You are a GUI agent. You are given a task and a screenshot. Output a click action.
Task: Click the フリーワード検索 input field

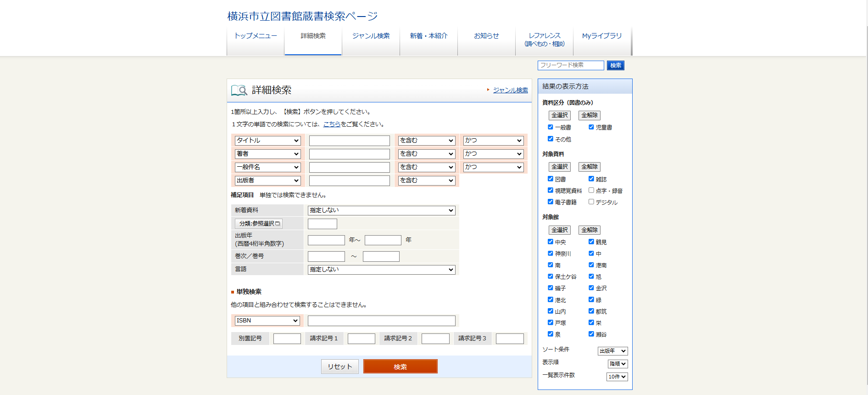[571, 65]
